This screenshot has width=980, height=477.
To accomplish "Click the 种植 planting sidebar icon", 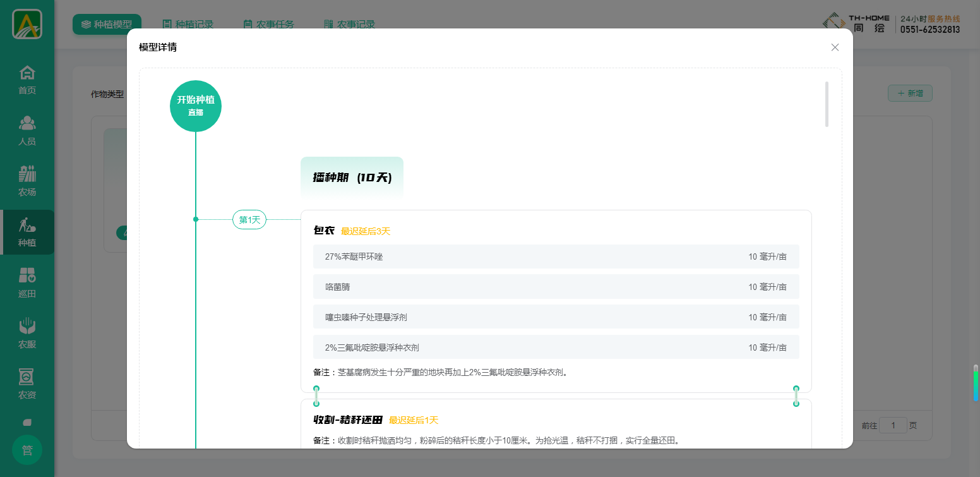I will (27, 226).
